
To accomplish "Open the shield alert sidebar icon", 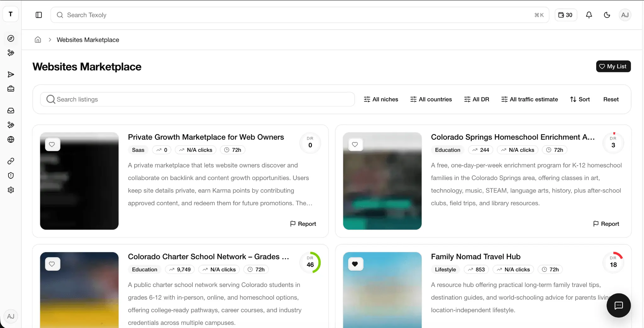I will (11, 176).
